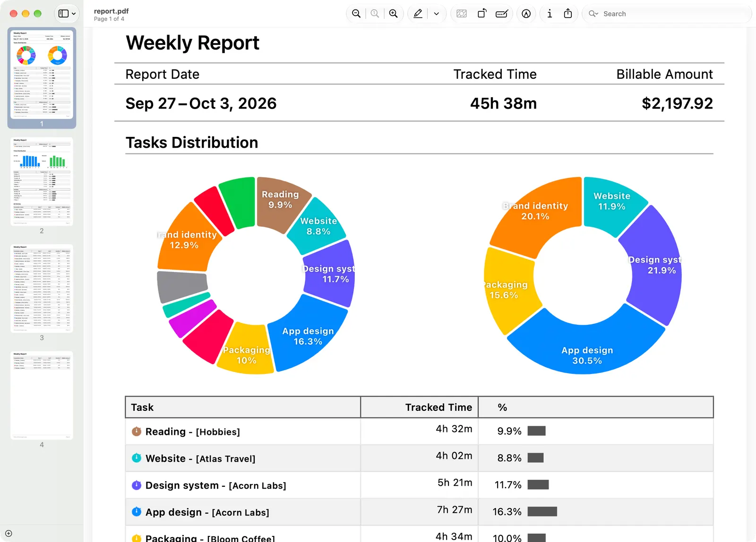Click the 16.3% percentage bar
756x542 pixels.
[x=542, y=511]
